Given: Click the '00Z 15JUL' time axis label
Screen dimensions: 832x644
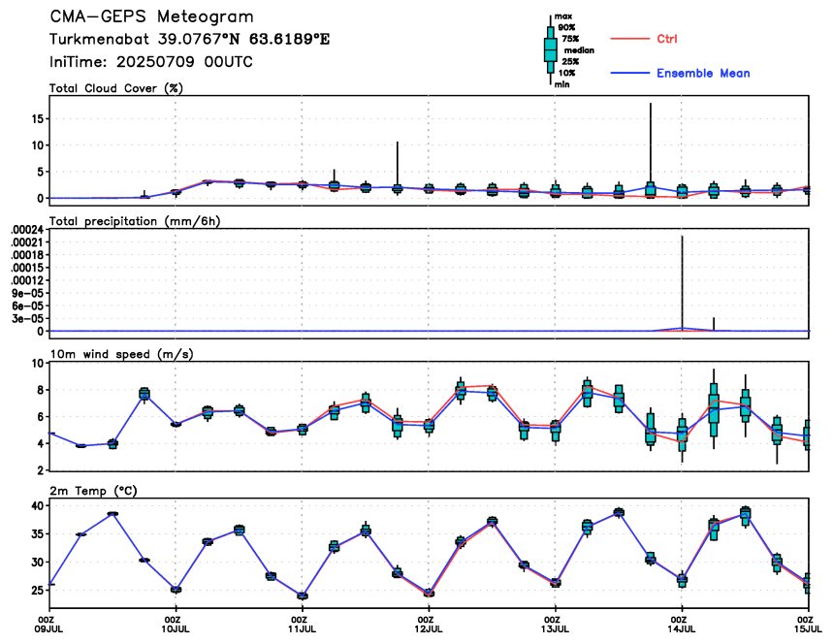Looking at the screenshot, I should click(809, 625).
